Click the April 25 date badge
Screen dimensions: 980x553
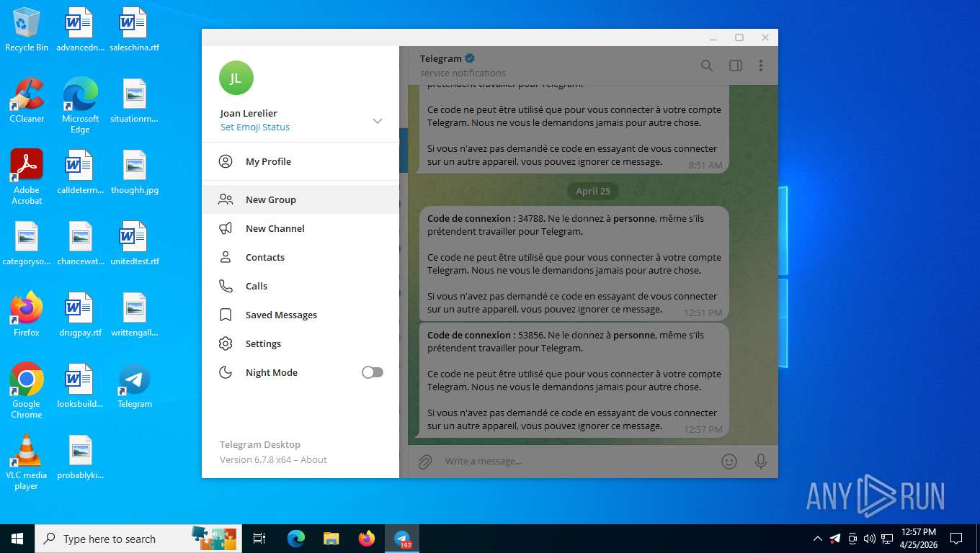[593, 191]
